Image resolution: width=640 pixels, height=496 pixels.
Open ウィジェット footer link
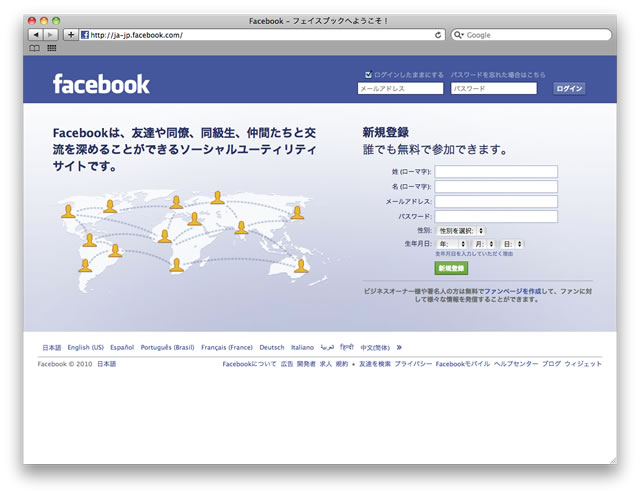pos(583,364)
